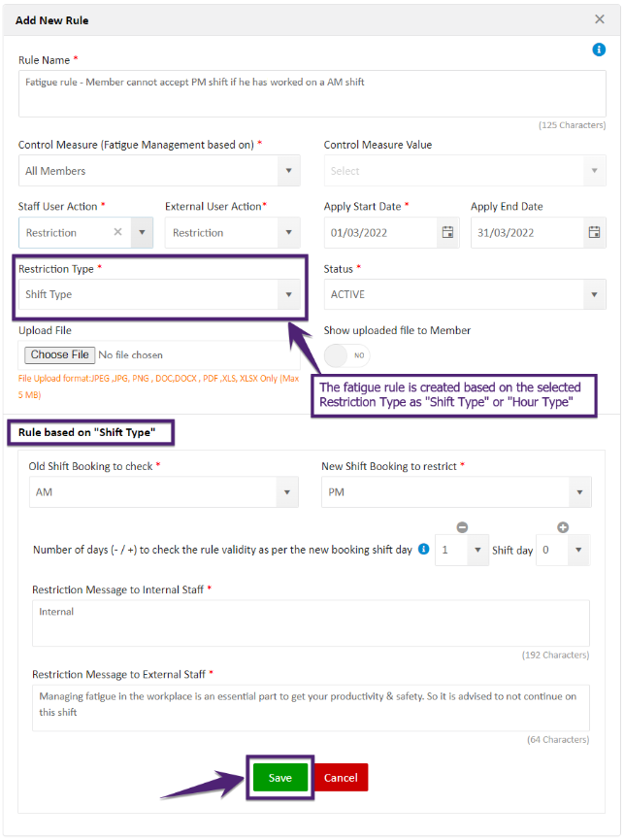Click the '(125 Characters)' counter text

tap(573, 125)
